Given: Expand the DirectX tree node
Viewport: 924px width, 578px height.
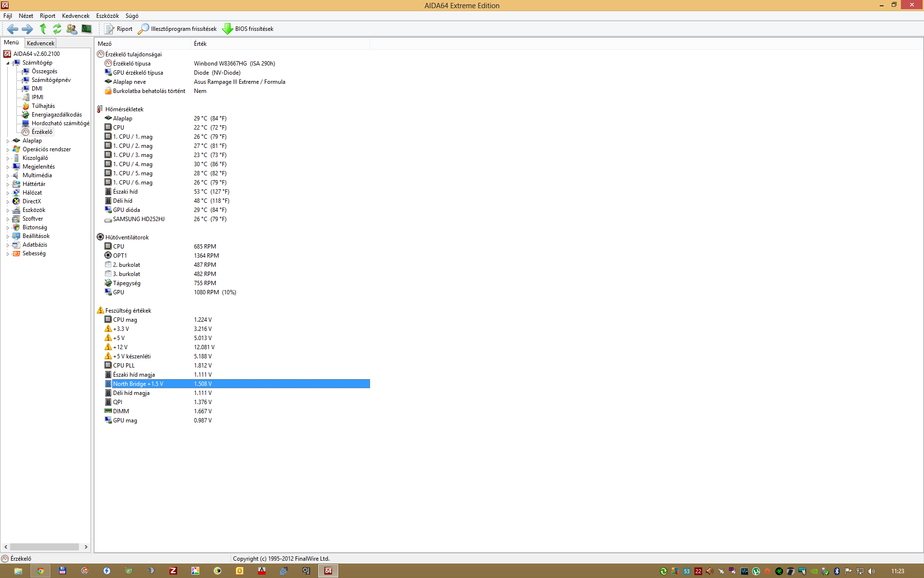Looking at the screenshot, I should click(x=8, y=202).
